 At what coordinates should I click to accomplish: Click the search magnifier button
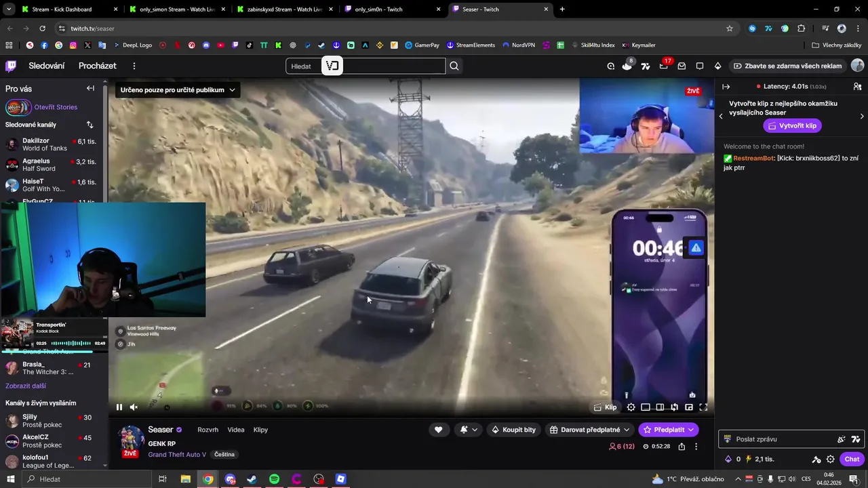[x=454, y=66]
